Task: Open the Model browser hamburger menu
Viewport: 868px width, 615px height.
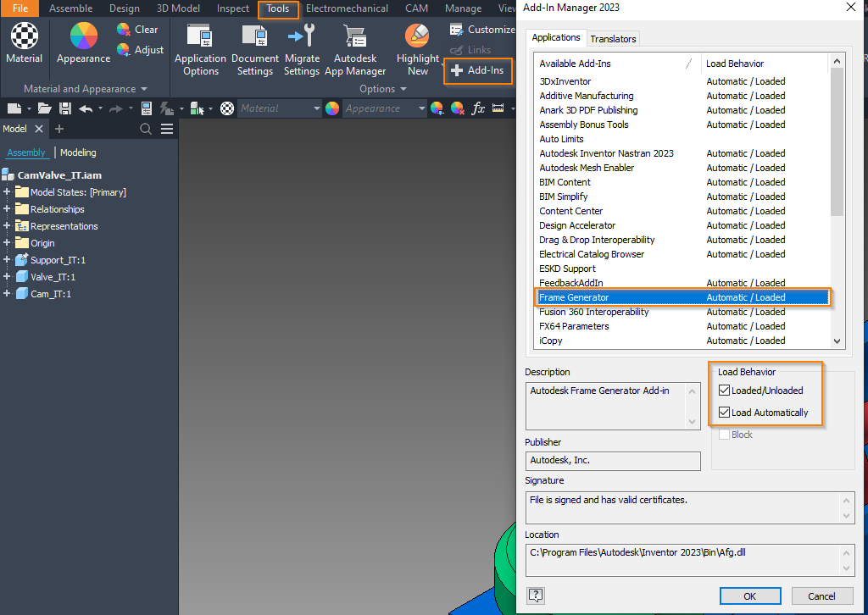Action: (x=167, y=129)
